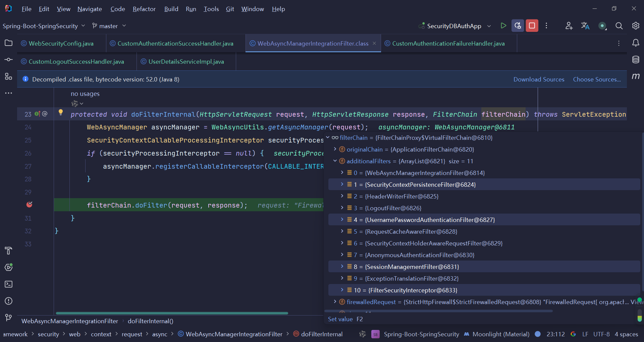The height and width of the screenshot is (342, 644).
Task: Expand element 4 UsernamePasswordAuthenticationFilter
Action: [x=342, y=220]
